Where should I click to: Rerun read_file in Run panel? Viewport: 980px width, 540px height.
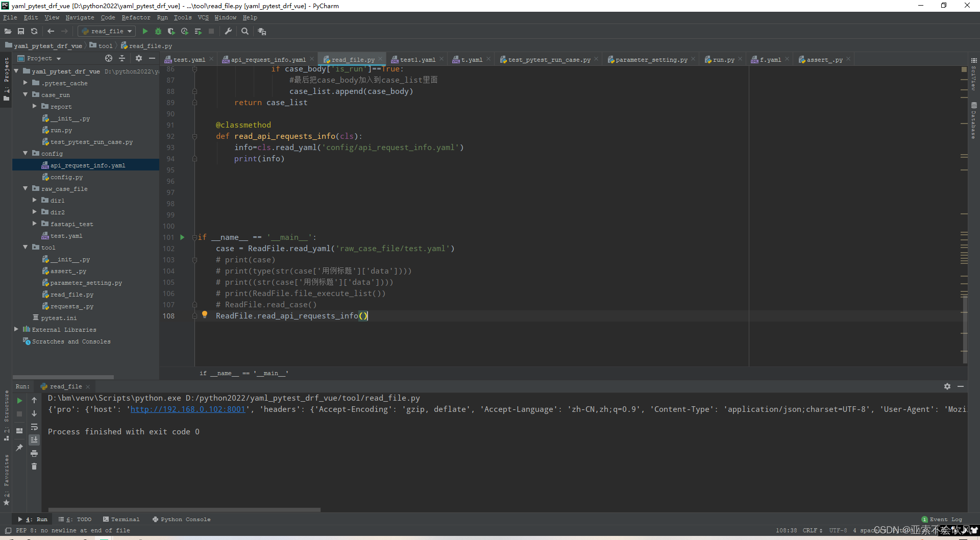[x=19, y=401]
